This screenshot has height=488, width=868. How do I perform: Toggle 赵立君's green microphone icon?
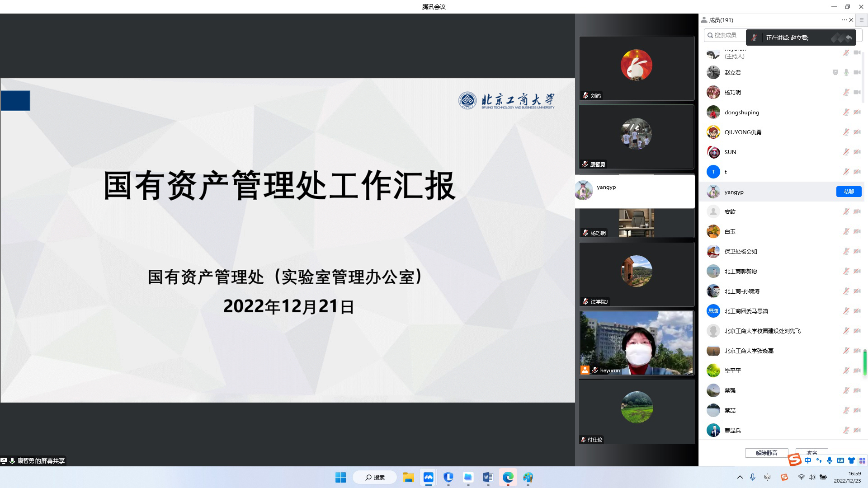(x=846, y=72)
